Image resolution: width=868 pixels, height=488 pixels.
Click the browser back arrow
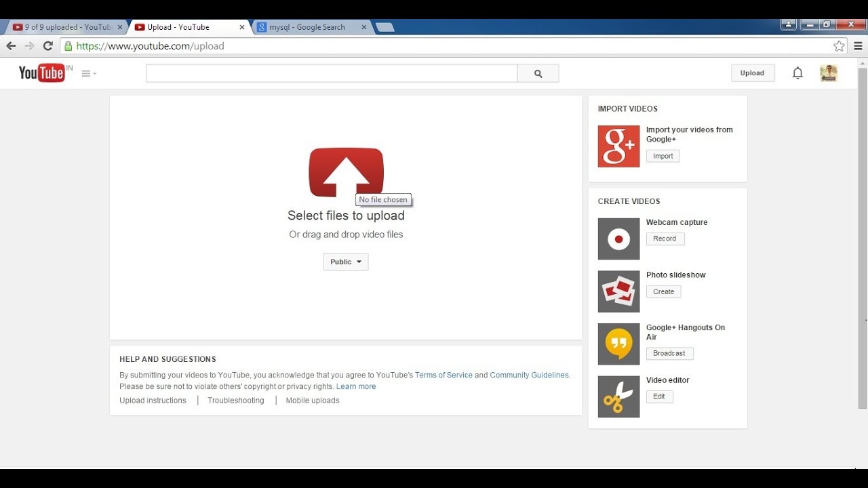11,46
